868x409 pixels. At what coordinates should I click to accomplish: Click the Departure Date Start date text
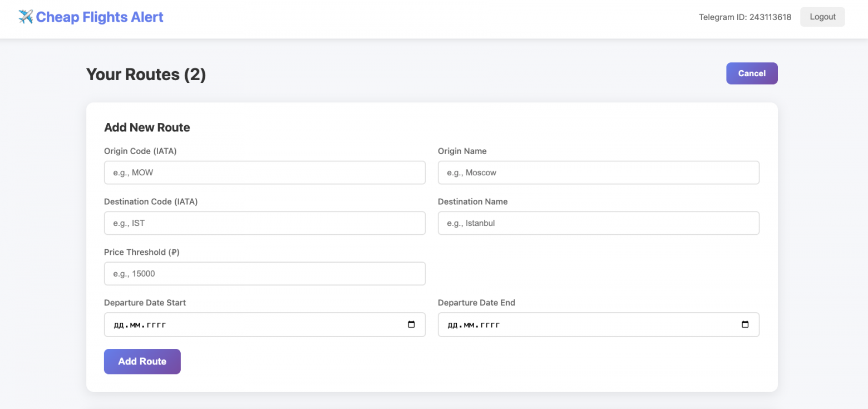[140, 324]
